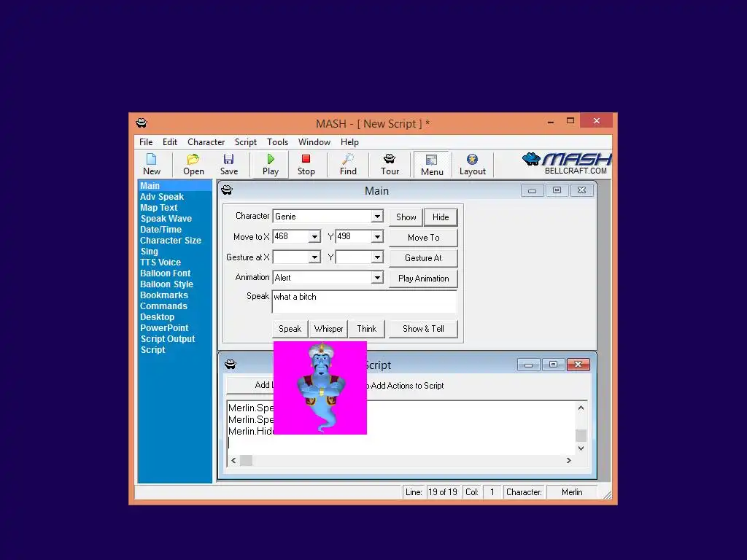This screenshot has width=747, height=560.
Task: Select Map Text in the sidebar
Action: click(x=158, y=208)
